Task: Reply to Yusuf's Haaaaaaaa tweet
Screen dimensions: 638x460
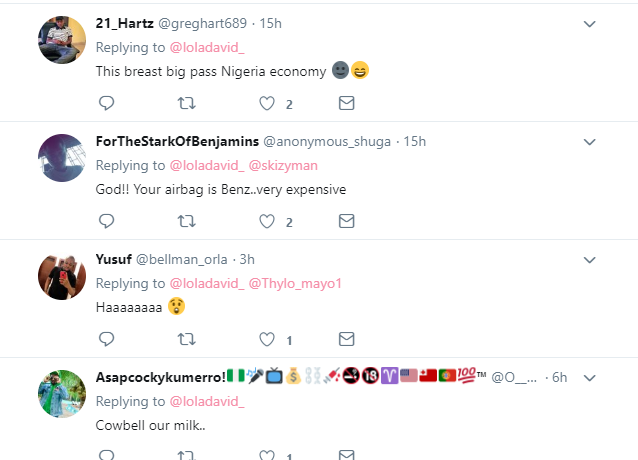Action: (x=106, y=339)
